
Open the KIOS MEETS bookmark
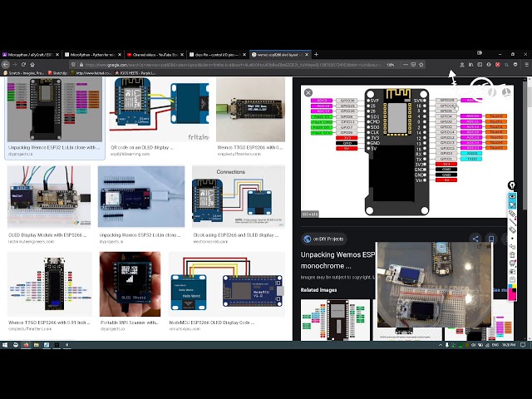click(135, 73)
